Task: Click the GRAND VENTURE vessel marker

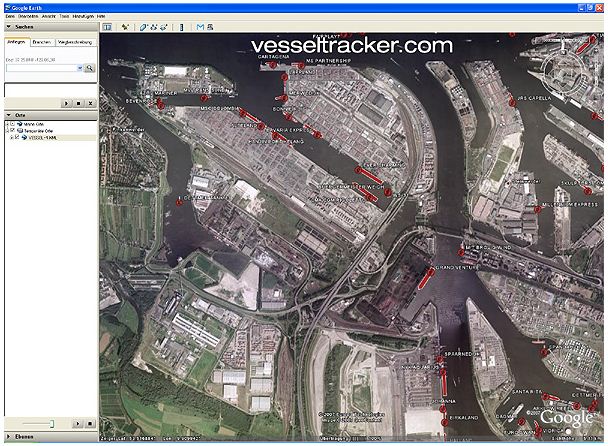Action: (432, 270)
